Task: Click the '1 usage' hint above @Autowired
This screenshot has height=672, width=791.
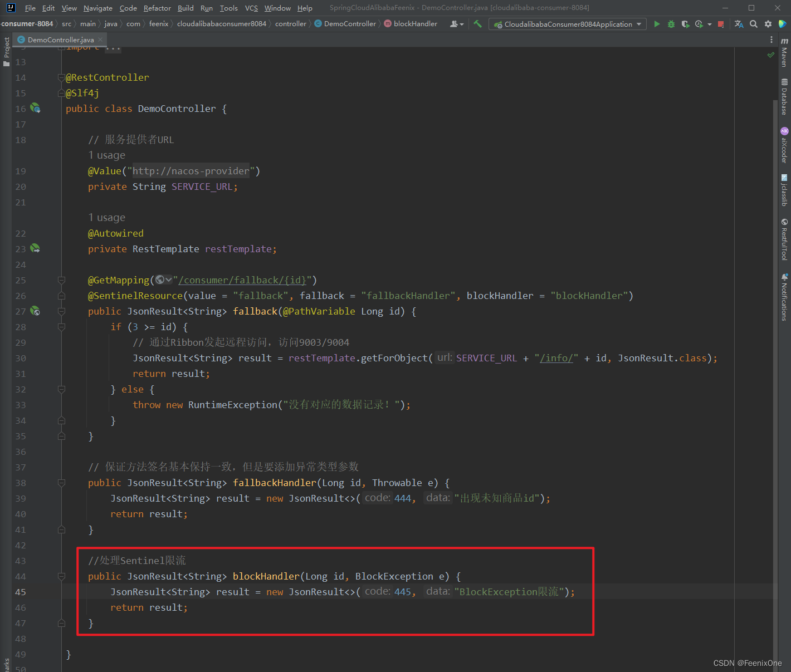Action: click(x=107, y=217)
